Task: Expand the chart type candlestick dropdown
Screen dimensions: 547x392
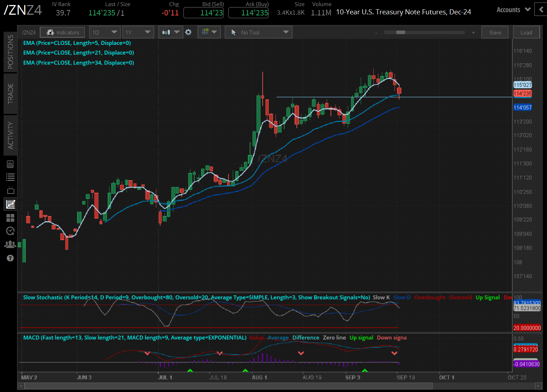Action: (171, 32)
